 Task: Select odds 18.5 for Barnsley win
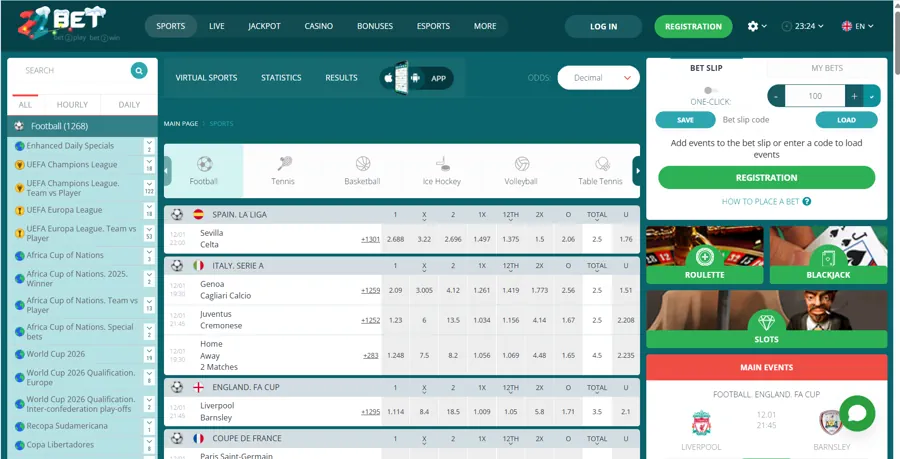point(453,411)
